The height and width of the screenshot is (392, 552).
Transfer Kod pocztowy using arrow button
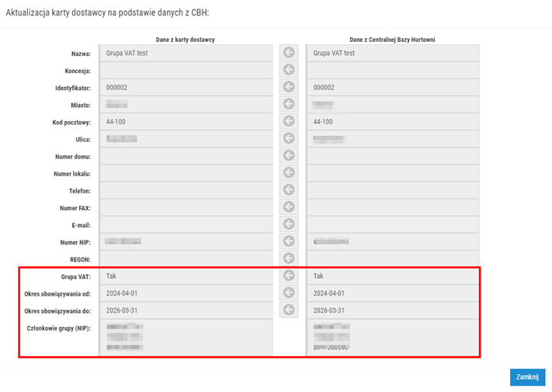click(289, 121)
